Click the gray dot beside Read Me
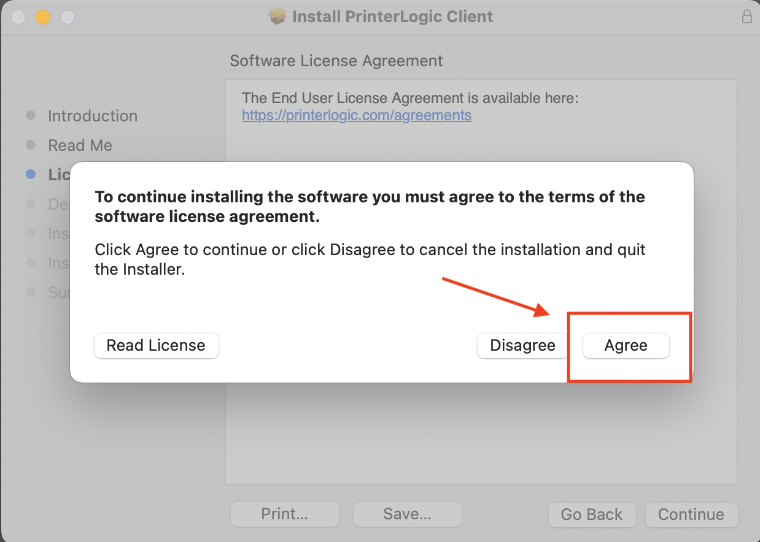This screenshot has width=760, height=542. coord(31,145)
